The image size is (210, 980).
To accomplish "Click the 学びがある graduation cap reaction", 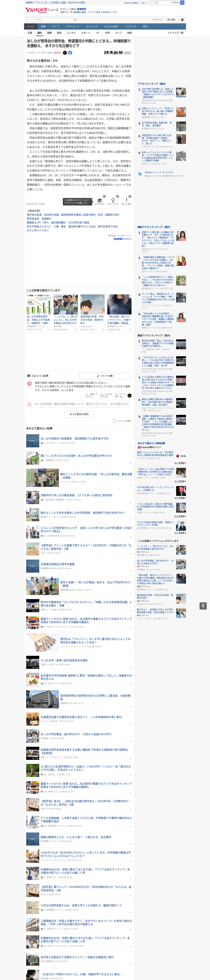I will pos(100,200).
